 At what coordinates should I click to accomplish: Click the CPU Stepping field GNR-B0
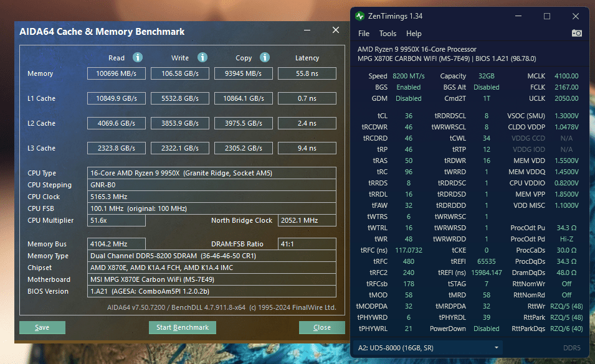pyautogui.click(x=212, y=185)
